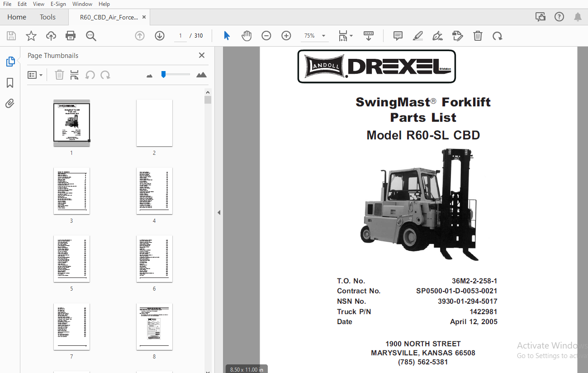588x373 pixels.
Task: Open the Sign document pen tool
Action: [437, 36]
